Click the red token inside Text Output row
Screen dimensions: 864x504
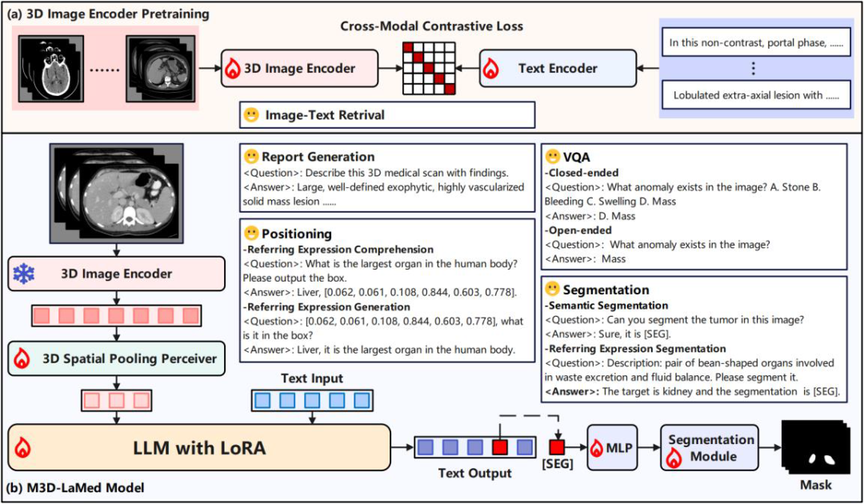(499, 446)
